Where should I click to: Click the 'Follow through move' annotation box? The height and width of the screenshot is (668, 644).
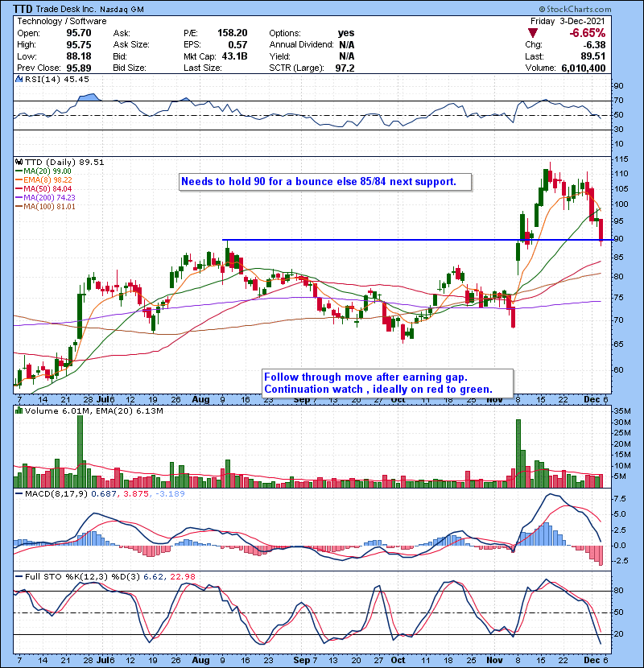tap(385, 383)
